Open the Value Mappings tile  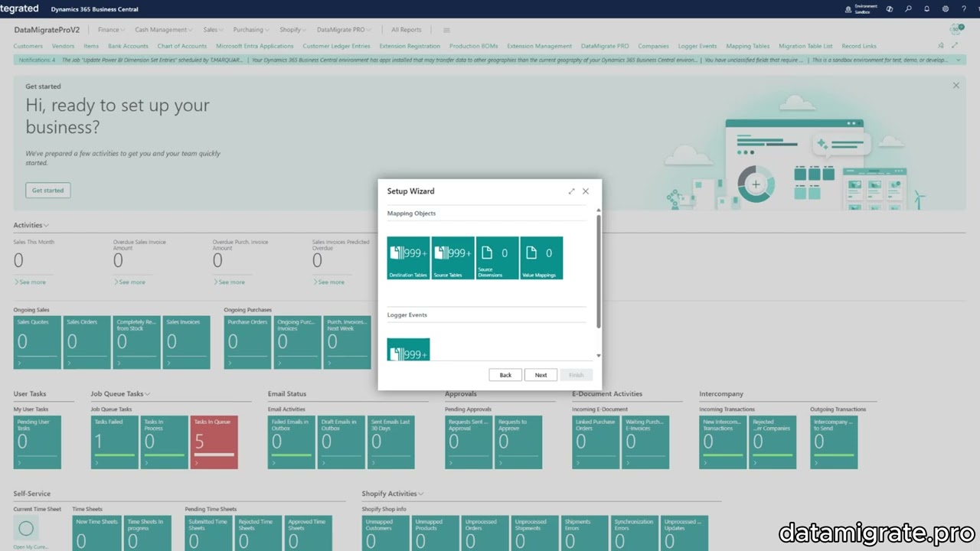coord(541,258)
